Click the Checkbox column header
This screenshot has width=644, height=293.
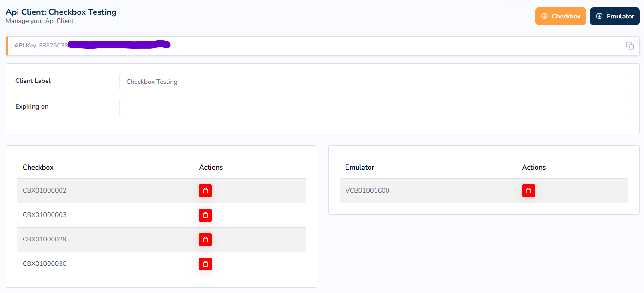38,167
